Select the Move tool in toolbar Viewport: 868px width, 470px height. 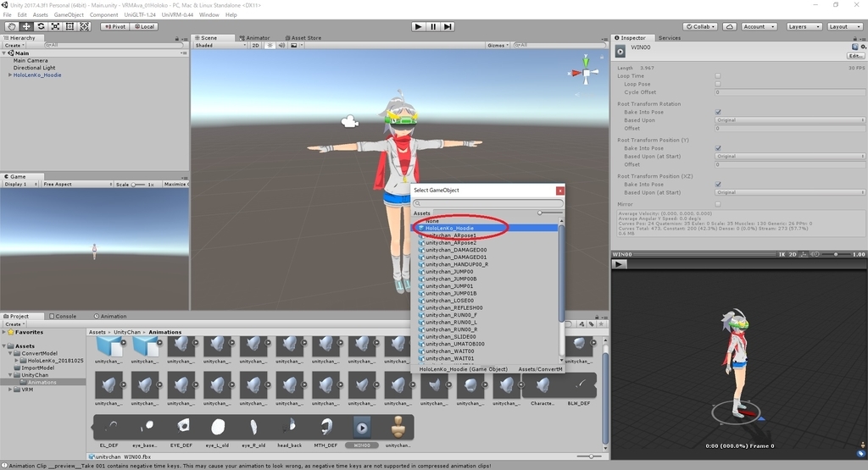pyautogui.click(x=26, y=26)
